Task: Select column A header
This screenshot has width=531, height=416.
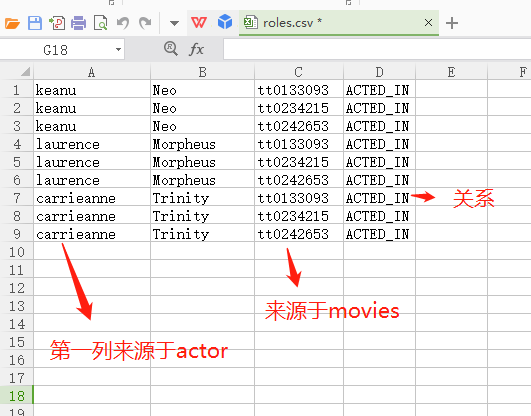Action: coord(92,72)
